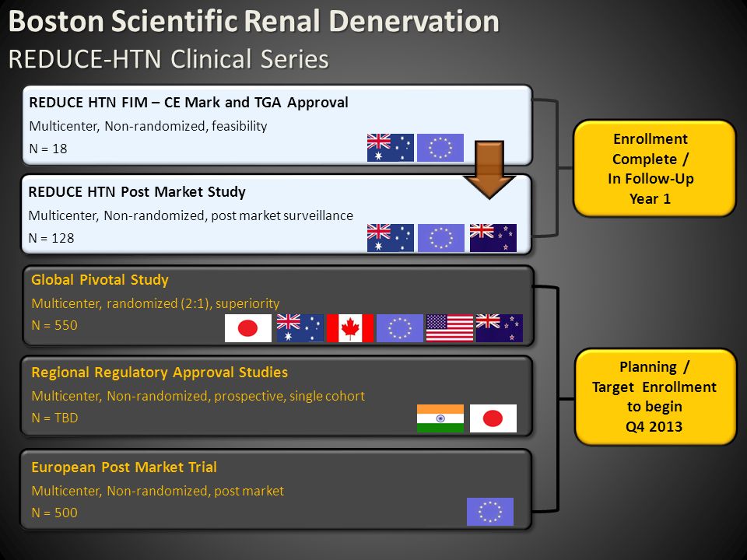The image size is (747, 560).
Task: Click 'Multicenter, randomized (2:1), superiority' text
Action: point(156,303)
